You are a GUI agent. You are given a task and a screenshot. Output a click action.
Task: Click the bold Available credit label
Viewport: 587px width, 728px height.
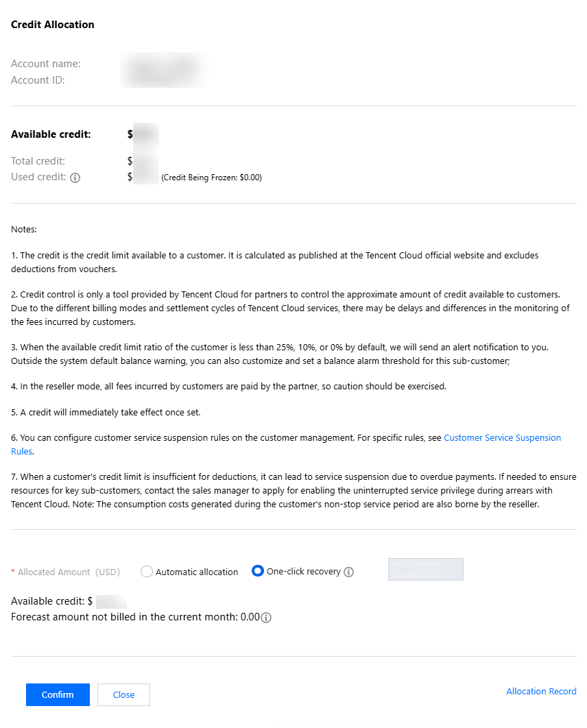coord(51,134)
